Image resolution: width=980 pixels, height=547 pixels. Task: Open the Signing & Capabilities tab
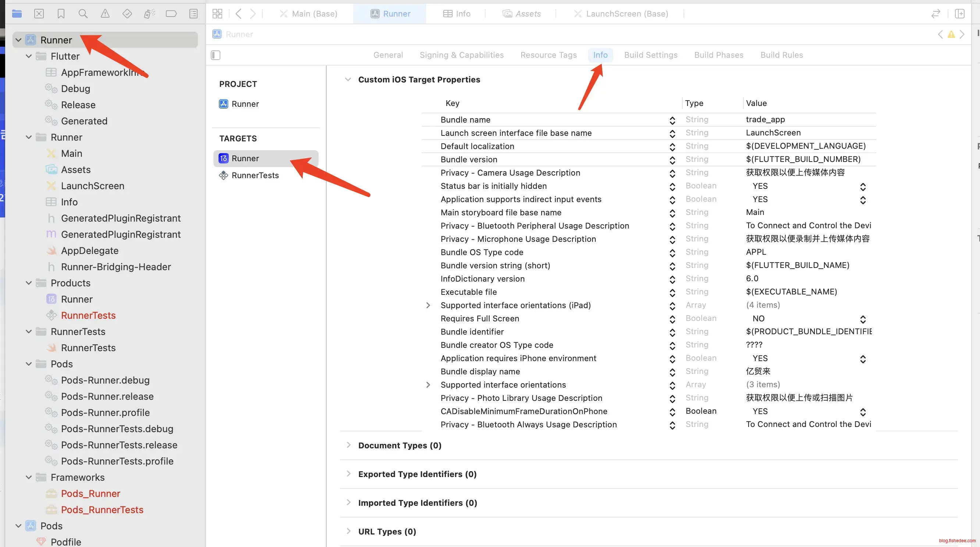(461, 55)
